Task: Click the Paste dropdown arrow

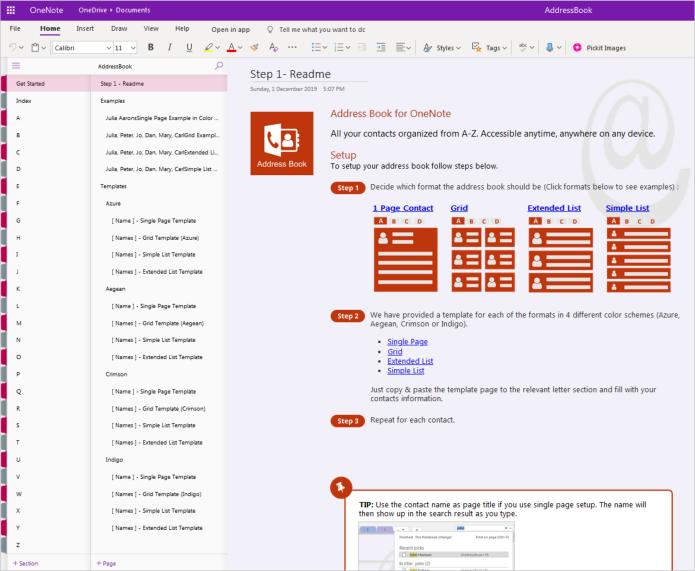Action: (x=44, y=48)
